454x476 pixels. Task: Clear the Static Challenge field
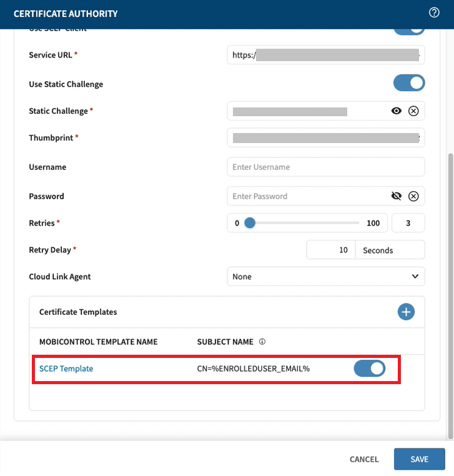coord(413,111)
